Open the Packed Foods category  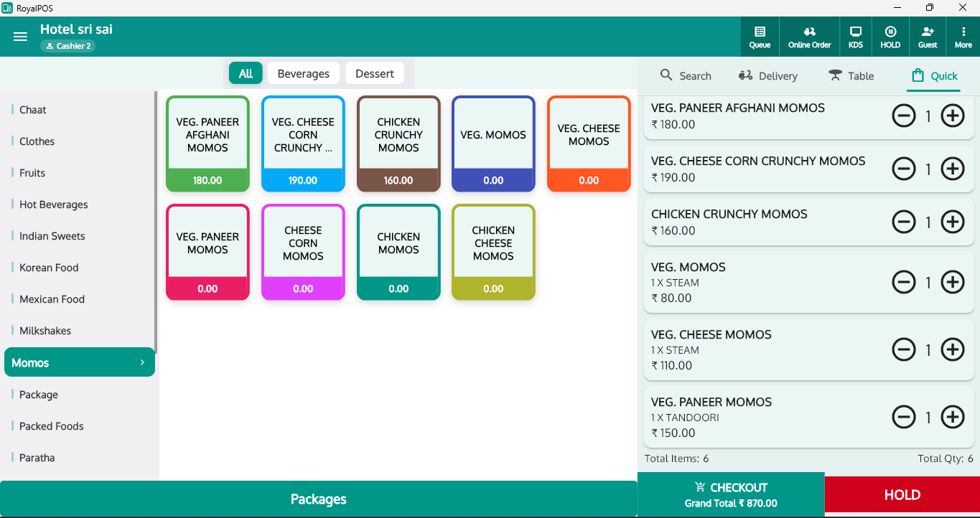click(79, 426)
